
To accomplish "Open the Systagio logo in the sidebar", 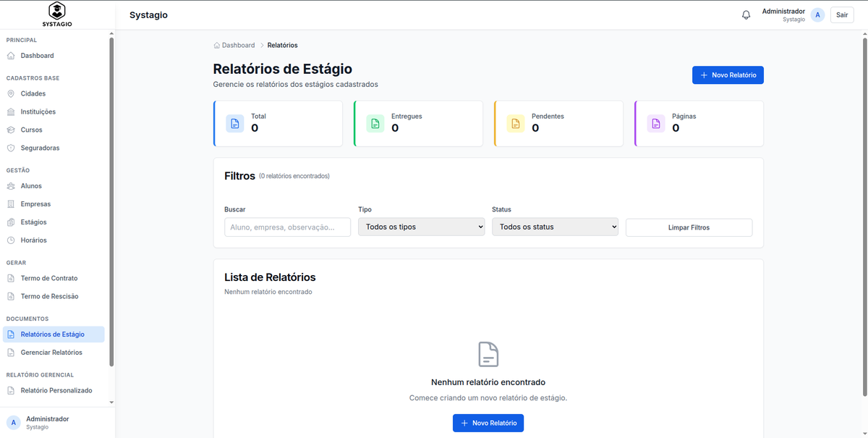I will coord(56,14).
